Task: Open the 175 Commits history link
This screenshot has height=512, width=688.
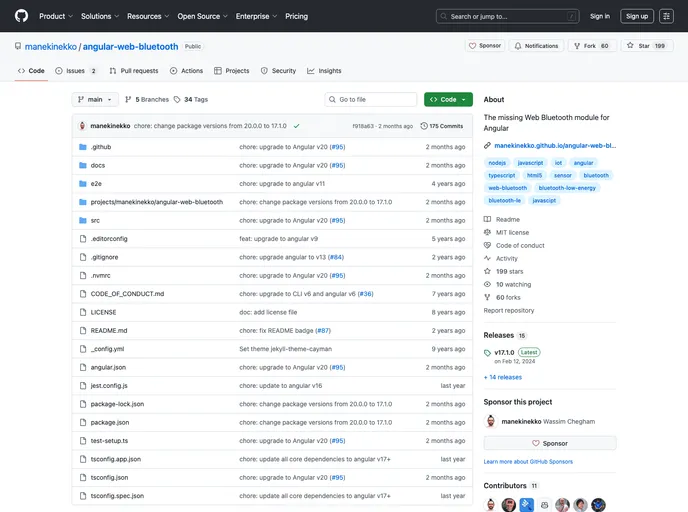Action: pos(441,126)
